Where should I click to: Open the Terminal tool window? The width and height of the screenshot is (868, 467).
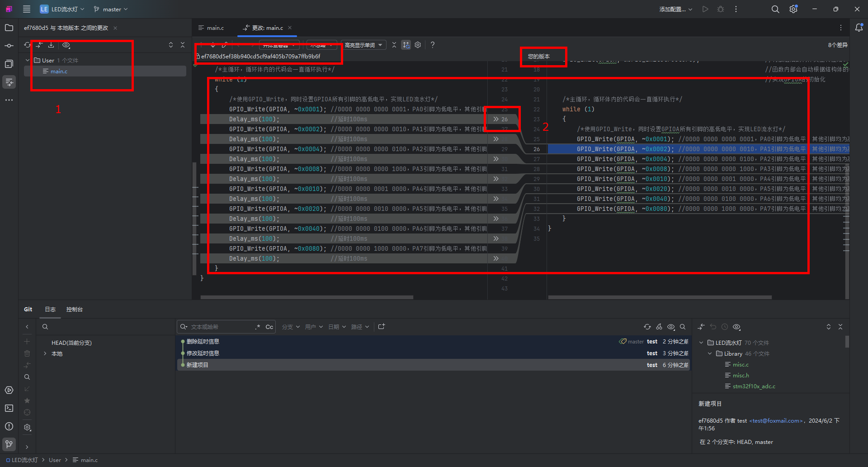pos(9,408)
